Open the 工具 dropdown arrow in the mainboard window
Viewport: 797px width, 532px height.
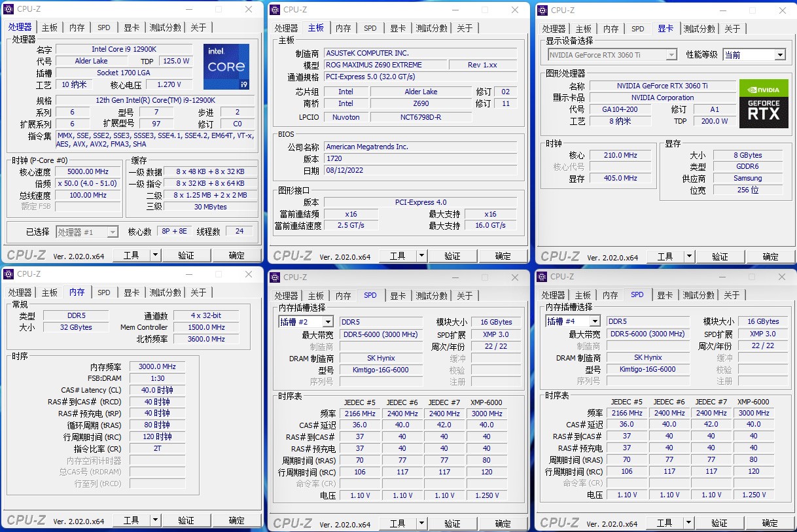point(422,256)
